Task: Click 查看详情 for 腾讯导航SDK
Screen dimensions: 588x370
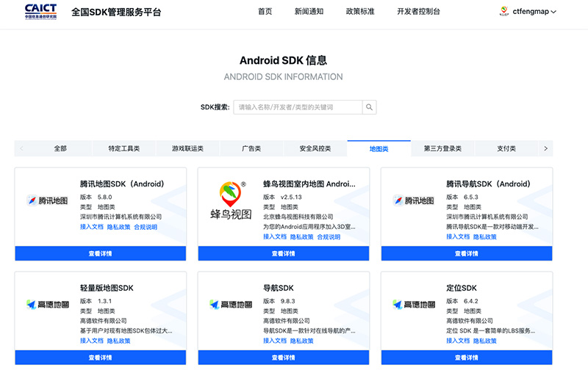Action: (x=467, y=253)
